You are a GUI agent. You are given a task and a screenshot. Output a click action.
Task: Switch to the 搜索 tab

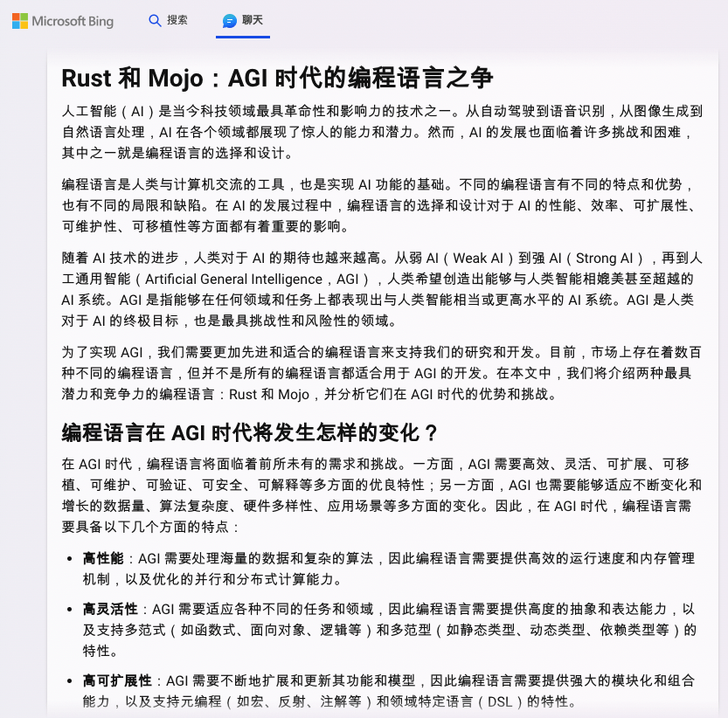point(168,20)
